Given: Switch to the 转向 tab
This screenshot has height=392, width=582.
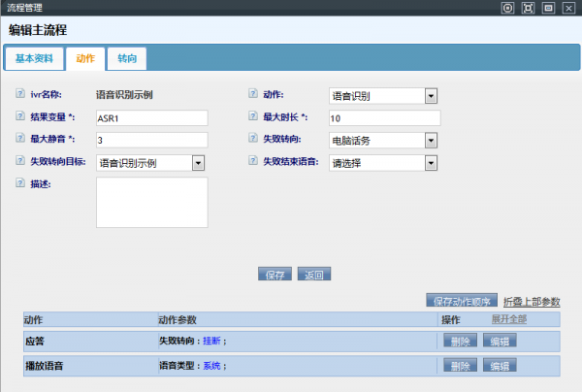Looking at the screenshot, I should [126, 59].
